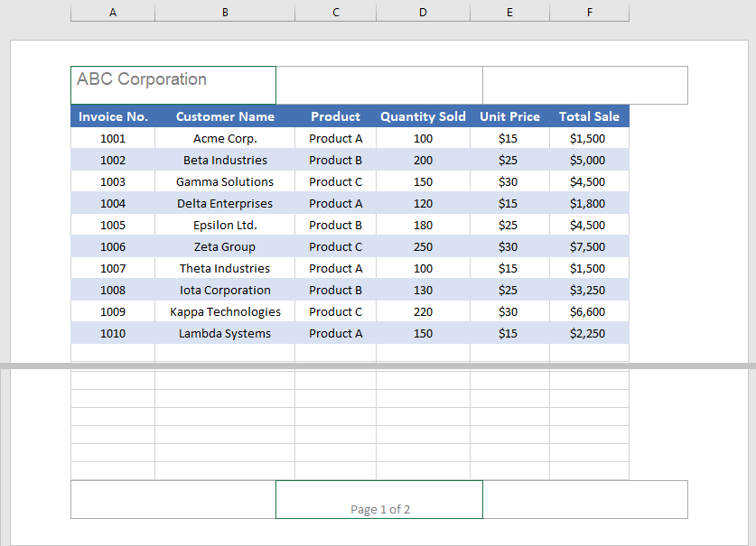This screenshot has width=756, height=546.
Task: Click left header box with ABC Corporation
Action: 173,86
